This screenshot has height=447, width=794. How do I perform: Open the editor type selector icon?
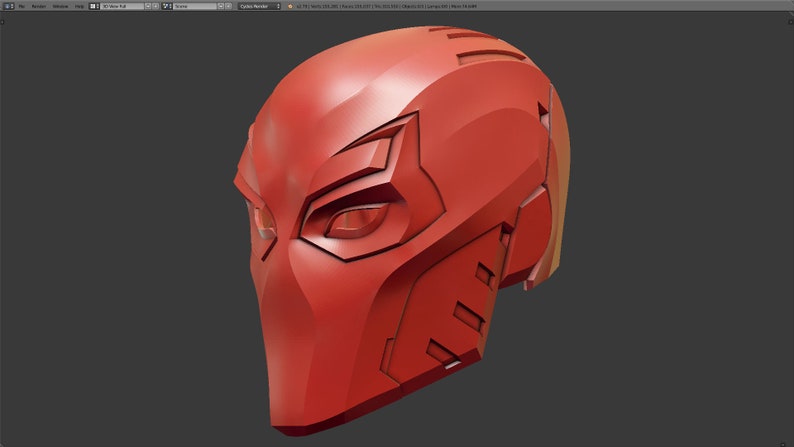9,6
